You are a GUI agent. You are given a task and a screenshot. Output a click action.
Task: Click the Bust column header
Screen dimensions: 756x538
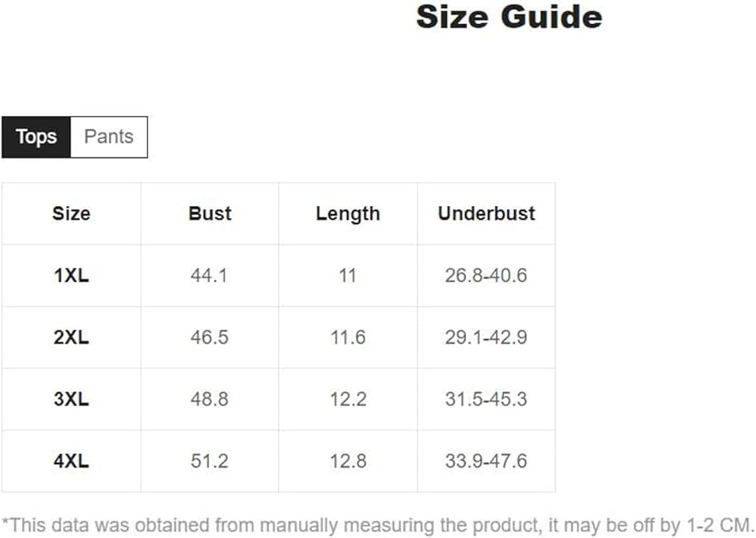pyautogui.click(x=209, y=213)
